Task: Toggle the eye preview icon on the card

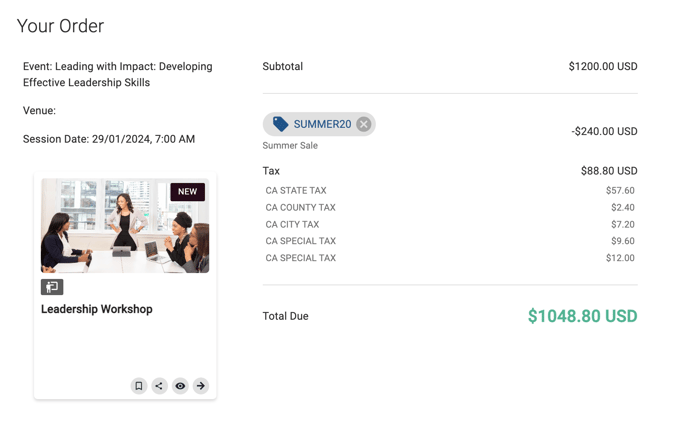Action: coord(180,386)
